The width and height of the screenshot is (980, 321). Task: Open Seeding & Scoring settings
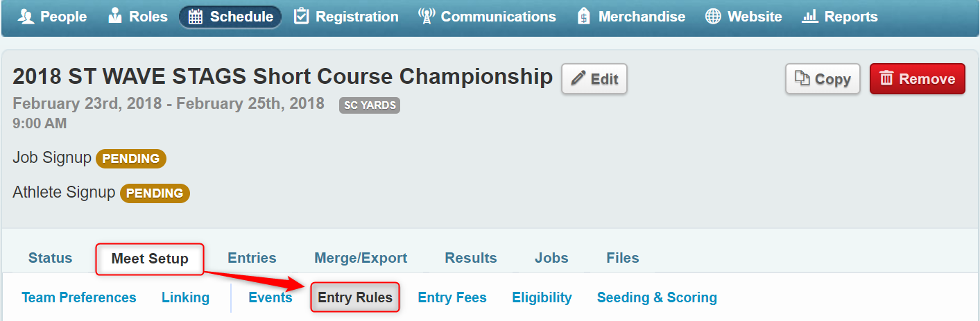657,297
